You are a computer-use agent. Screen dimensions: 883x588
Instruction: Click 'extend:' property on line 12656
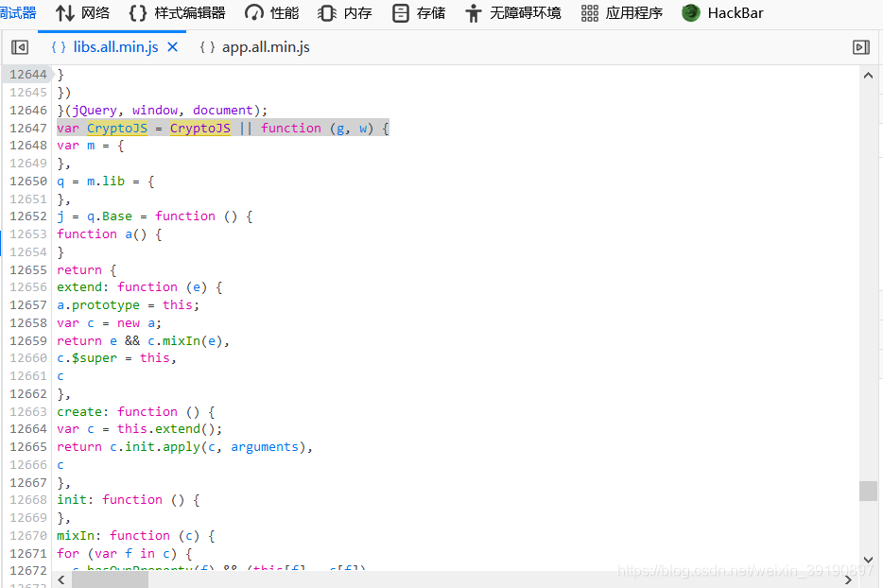point(83,287)
